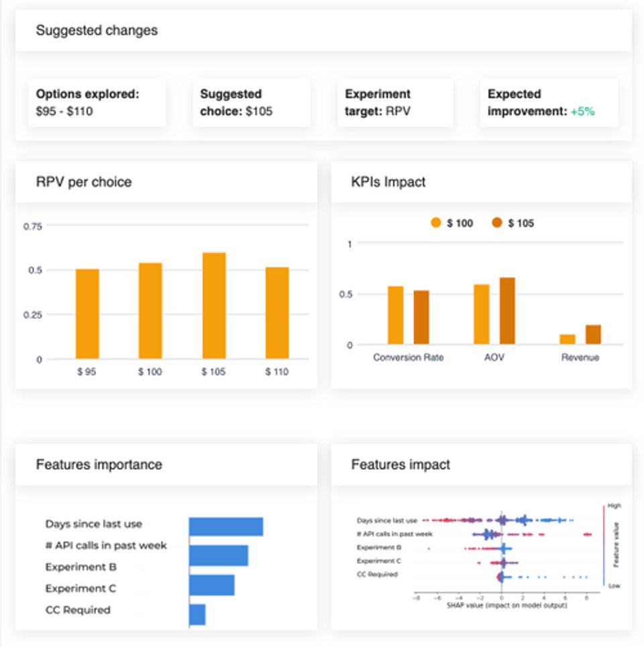Viewport: 644px width, 647px height.
Task: Click "Days since last use" in Features impact
Action: pyautogui.click(x=387, y=520)
